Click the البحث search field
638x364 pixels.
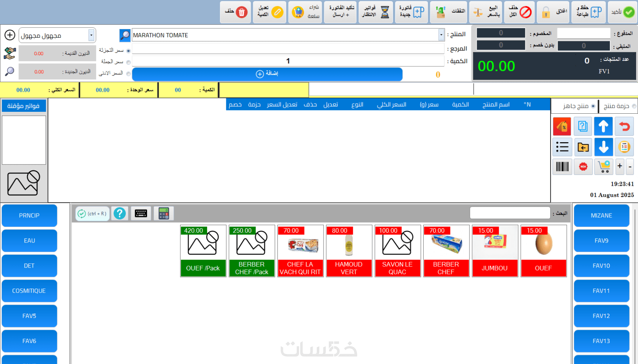510,213
